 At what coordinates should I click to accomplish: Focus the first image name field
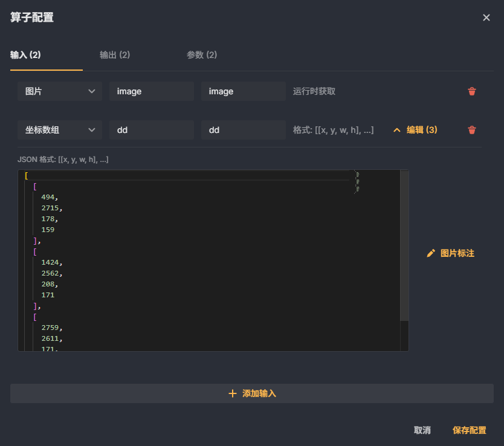point(152,91)
